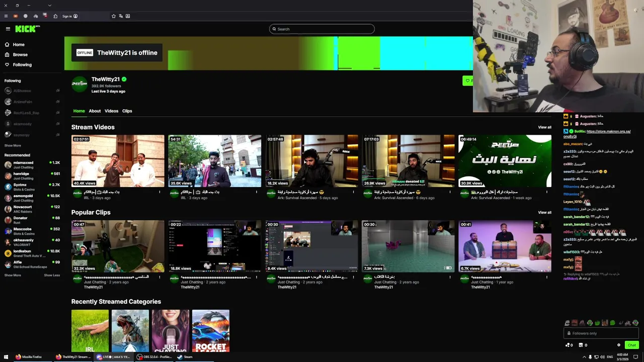Click Show Less under Recommended
Viewport: 644px width, 362px height.
tap(52, 276)
